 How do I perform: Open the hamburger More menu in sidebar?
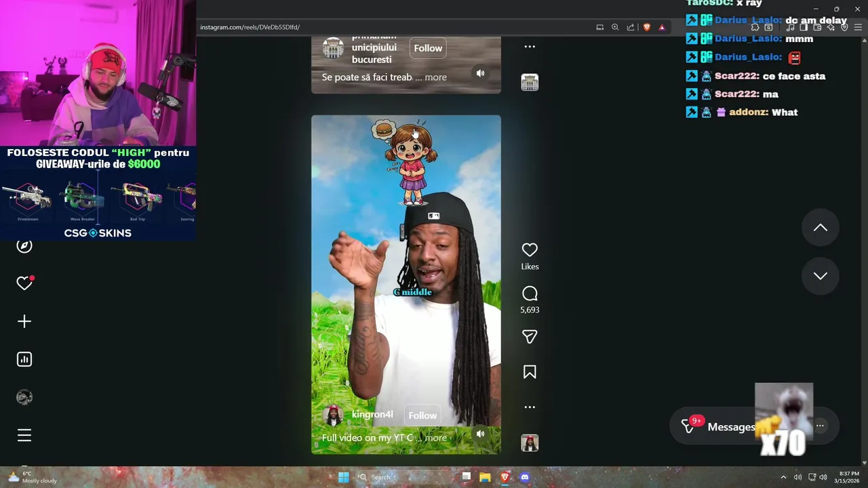point(24,435)
